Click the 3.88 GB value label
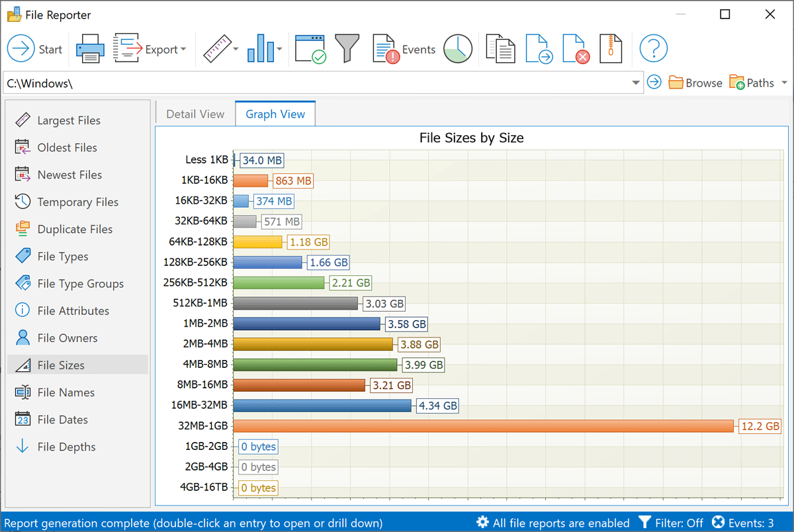The width and height of the screenshot is (794, 532). pos(419,344)
